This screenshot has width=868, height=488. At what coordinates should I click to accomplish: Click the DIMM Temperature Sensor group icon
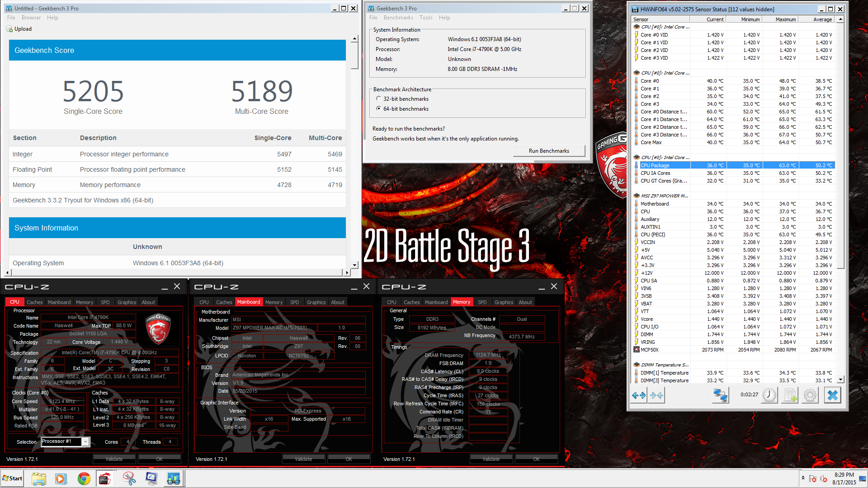pyautogui.click(x=637, y=365)
